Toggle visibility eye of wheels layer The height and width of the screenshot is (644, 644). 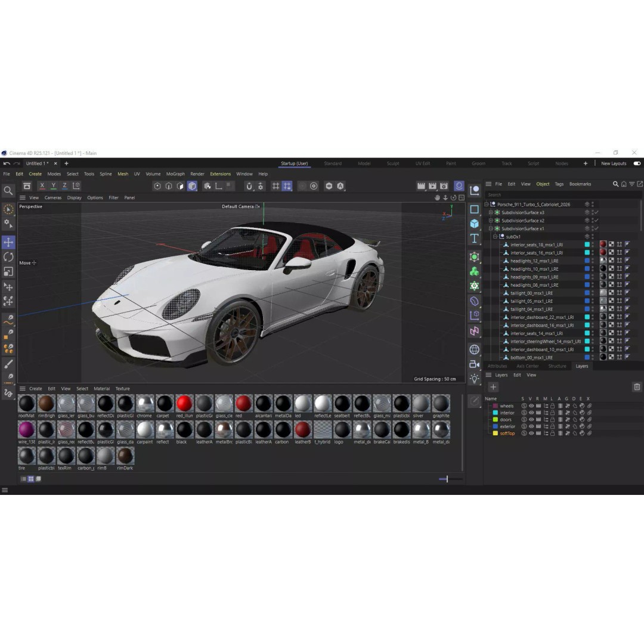531,406
